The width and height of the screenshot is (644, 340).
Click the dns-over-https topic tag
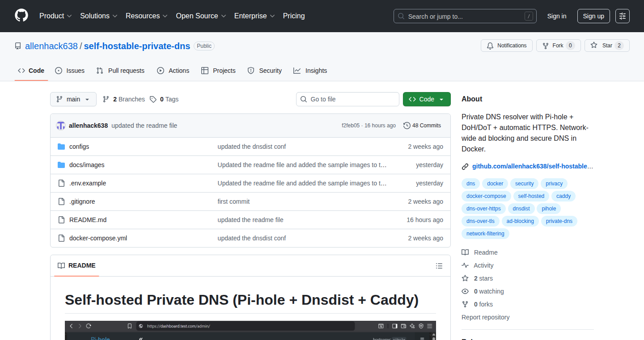point(483,209)
